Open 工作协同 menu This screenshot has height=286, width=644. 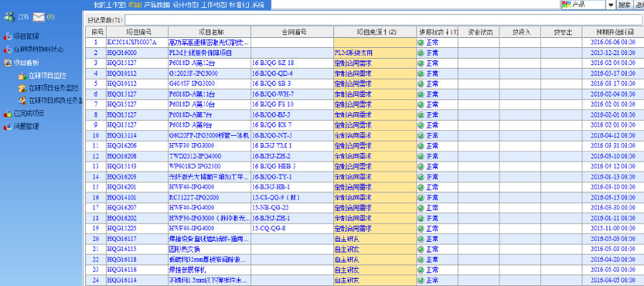(x=213, y=5)
